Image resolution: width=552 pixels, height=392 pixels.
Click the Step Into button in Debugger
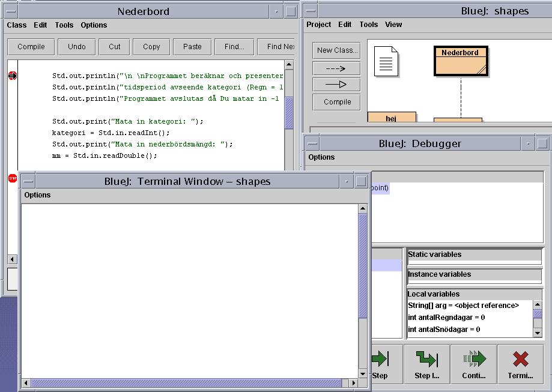[x=427, y=364]
